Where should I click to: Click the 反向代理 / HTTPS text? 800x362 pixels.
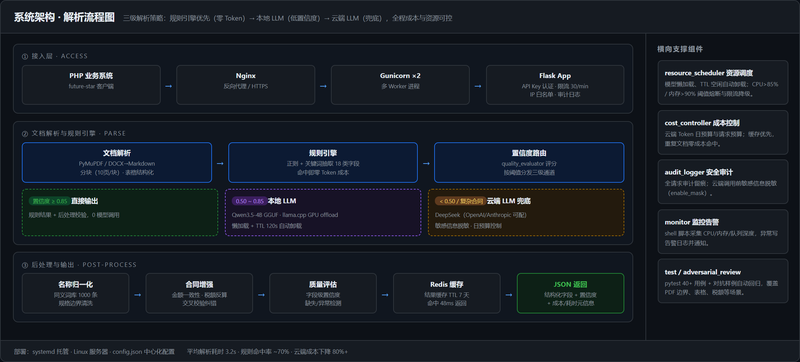pos(246,86)
